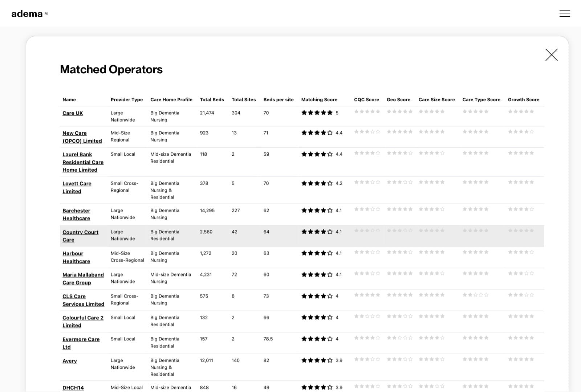Click Harbour Healthcare Geo score stars
The image size is (581, 392).
400,252
